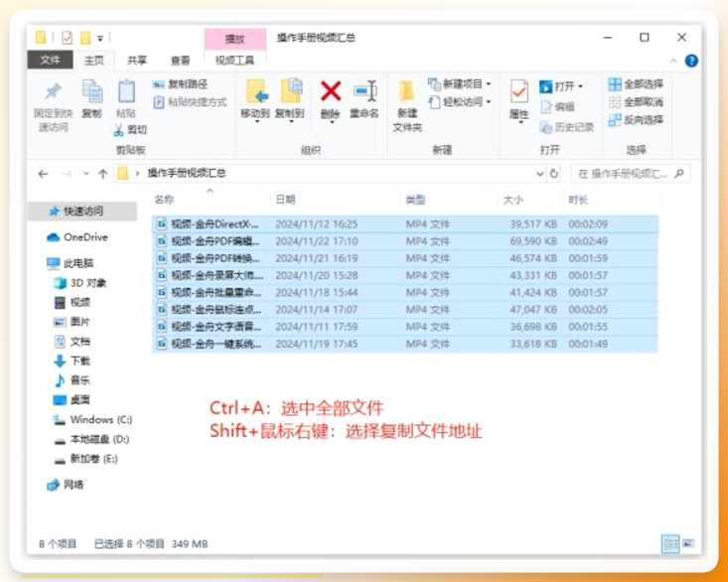The height and width of the screenshot is (582, 728).
Task: Switch to the Home (主页) tab
Action: tap(93, 60)
